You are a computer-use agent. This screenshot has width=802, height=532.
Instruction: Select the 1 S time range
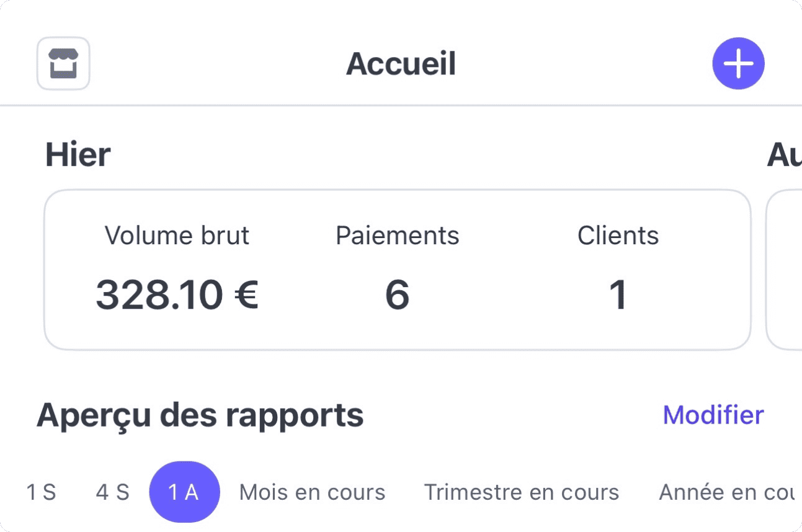41,492
